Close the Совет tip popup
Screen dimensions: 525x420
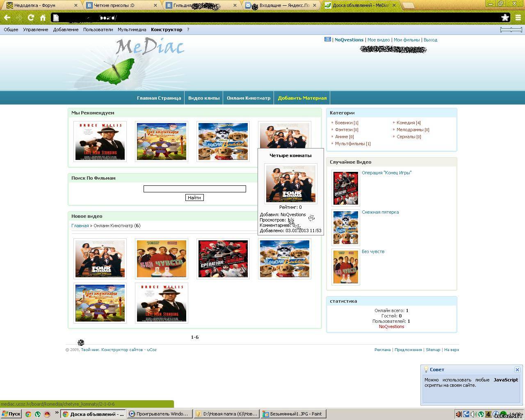click(517, 370)
